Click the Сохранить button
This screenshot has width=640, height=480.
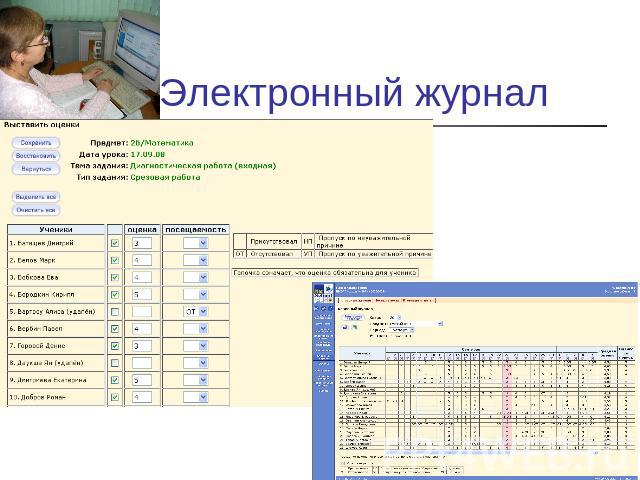pyautogui.click(x=36, y=143)
